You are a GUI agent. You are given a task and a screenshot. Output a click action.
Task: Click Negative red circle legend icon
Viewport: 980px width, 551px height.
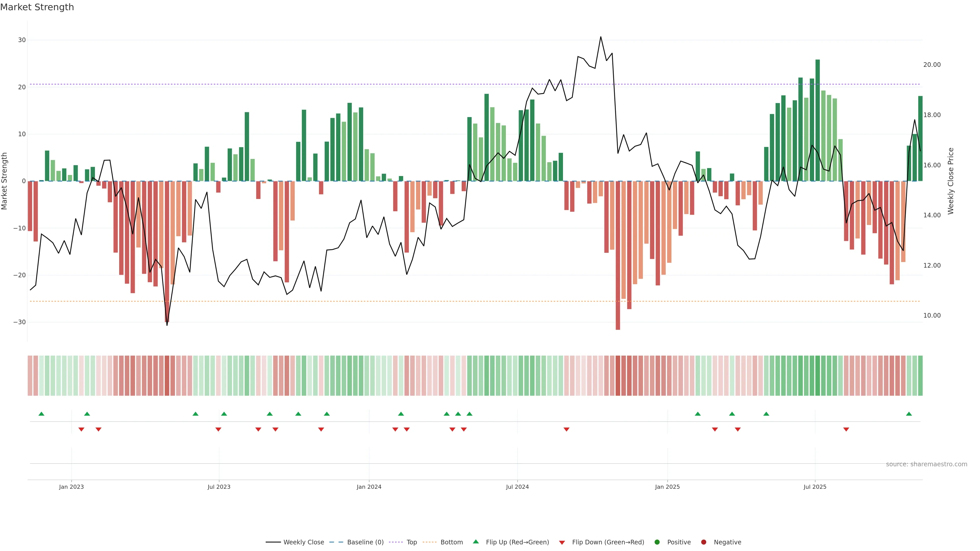703,542
